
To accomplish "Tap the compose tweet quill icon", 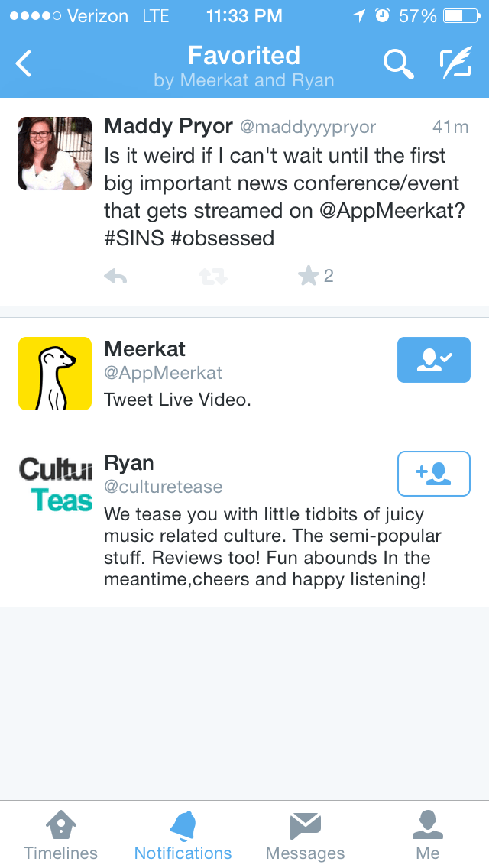I will pos(456,64).
